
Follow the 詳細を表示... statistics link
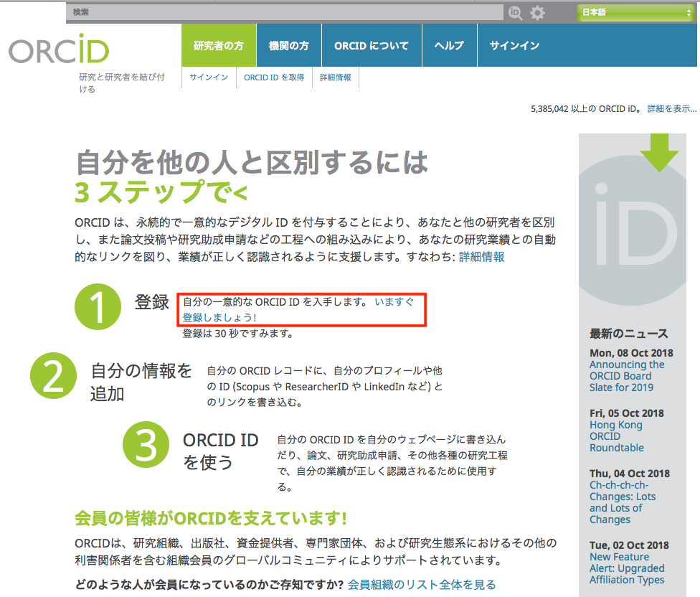[672, 109]
